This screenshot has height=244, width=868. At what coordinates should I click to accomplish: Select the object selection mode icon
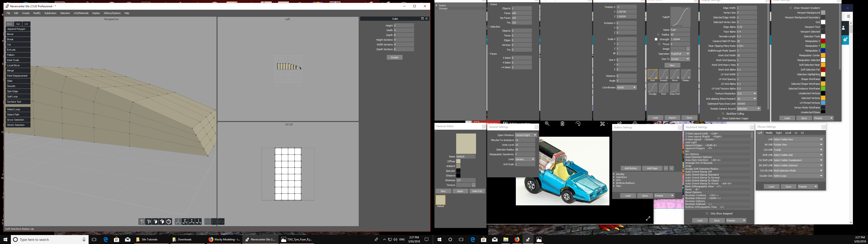pyautogui.click(x=169, y=222)
